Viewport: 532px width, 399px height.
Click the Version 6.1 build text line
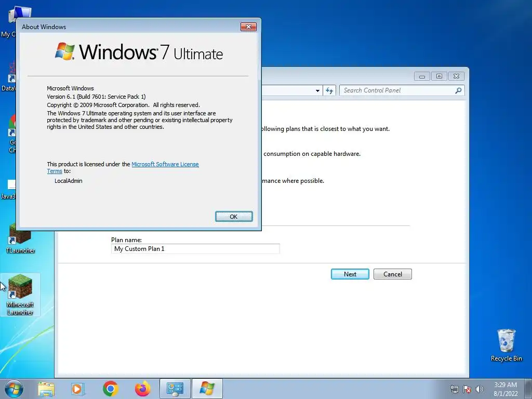(96, 97)
